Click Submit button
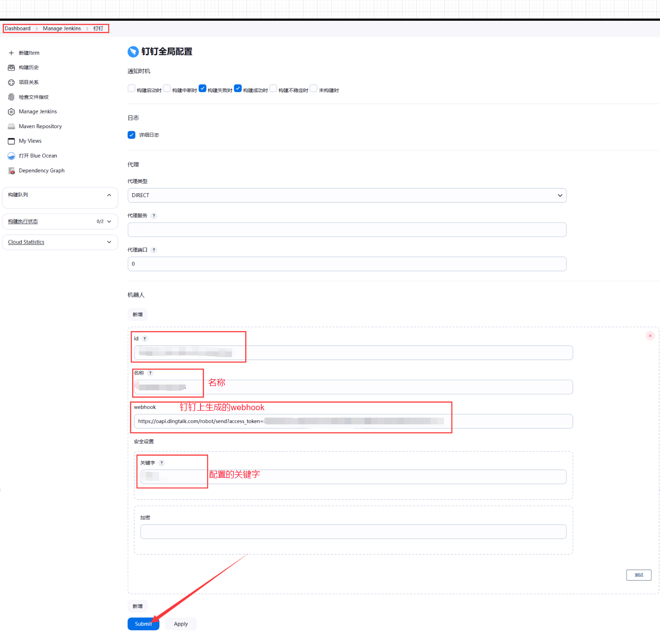This screenshot has width=660, height=644. pyautogui.click(x=143, y=624)
